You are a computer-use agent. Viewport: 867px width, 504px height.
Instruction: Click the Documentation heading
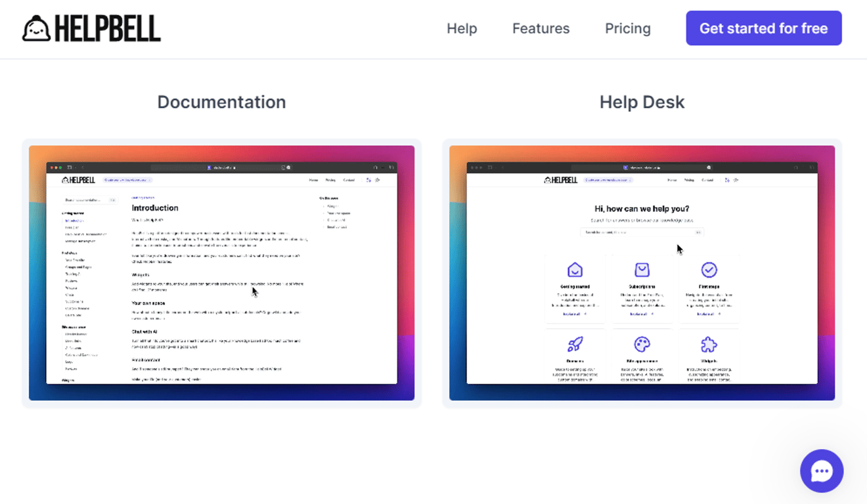click(x=221, y=102)
